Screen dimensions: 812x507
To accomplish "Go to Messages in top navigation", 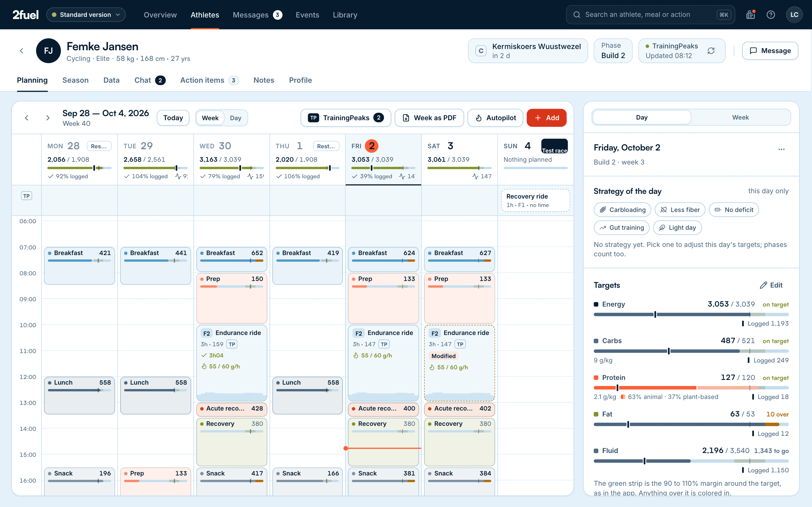I will [257, 15].
